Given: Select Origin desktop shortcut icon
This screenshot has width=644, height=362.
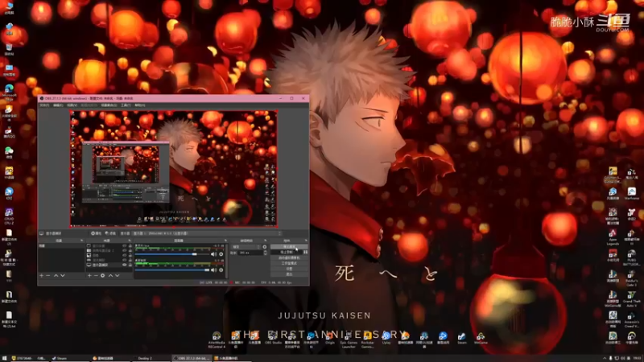Looking at the screenshot, I should tap(330, 338).
